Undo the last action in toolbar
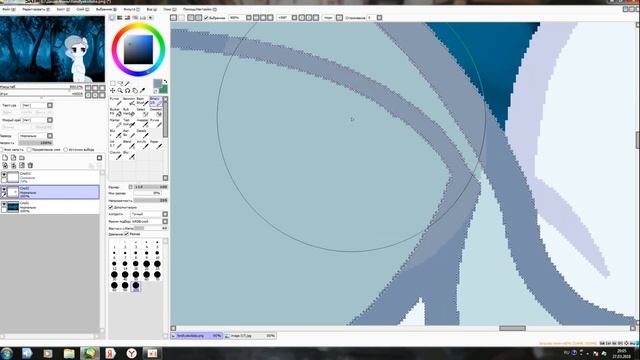Screen dimensions: 640x360 click(173, 18)
